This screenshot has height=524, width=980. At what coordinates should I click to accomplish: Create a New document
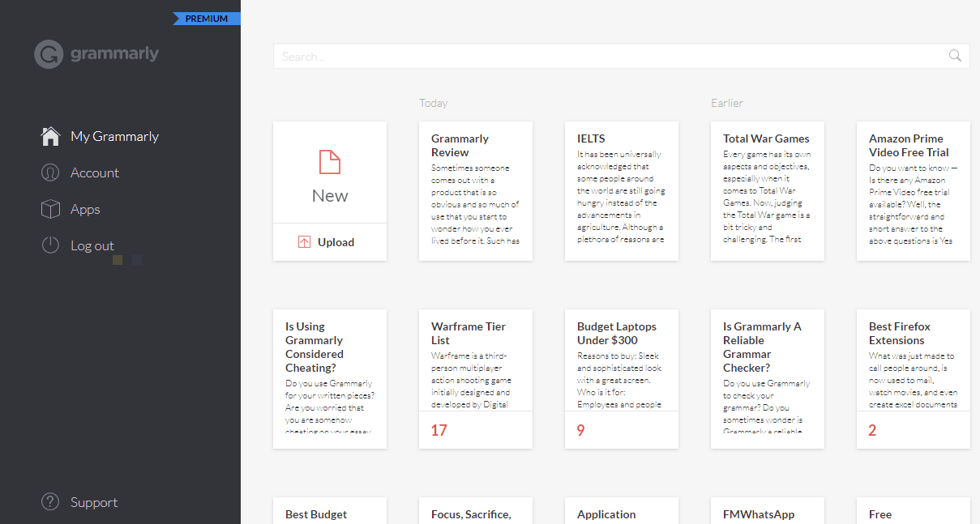pos(330,173)
